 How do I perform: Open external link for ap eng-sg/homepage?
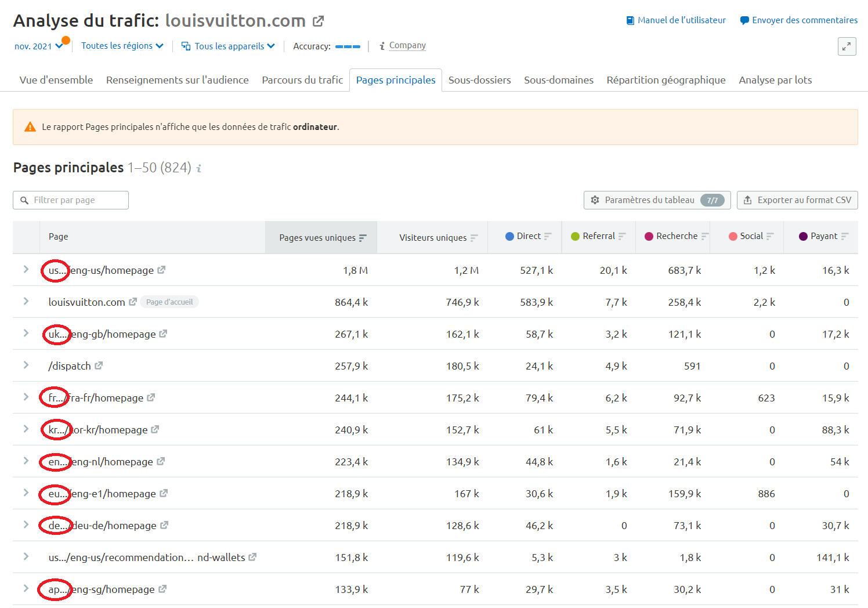(x=162, y=589)
